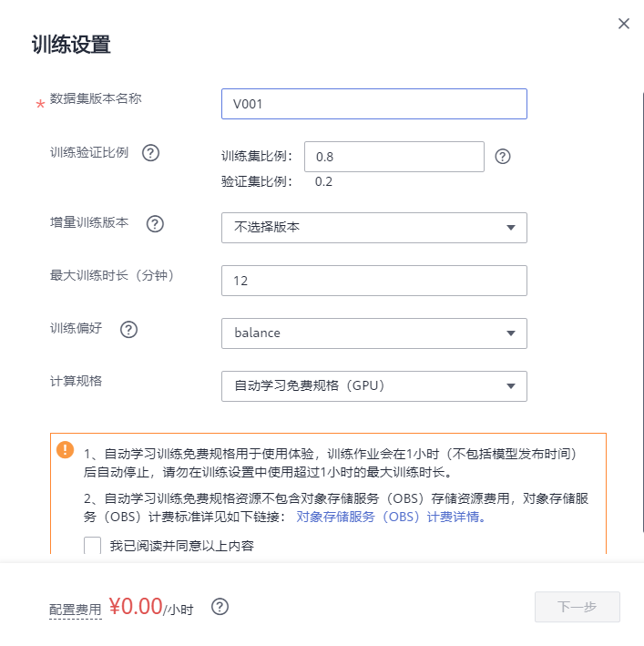Click the 训练设置 dialog title

click(x=71, y=45)
